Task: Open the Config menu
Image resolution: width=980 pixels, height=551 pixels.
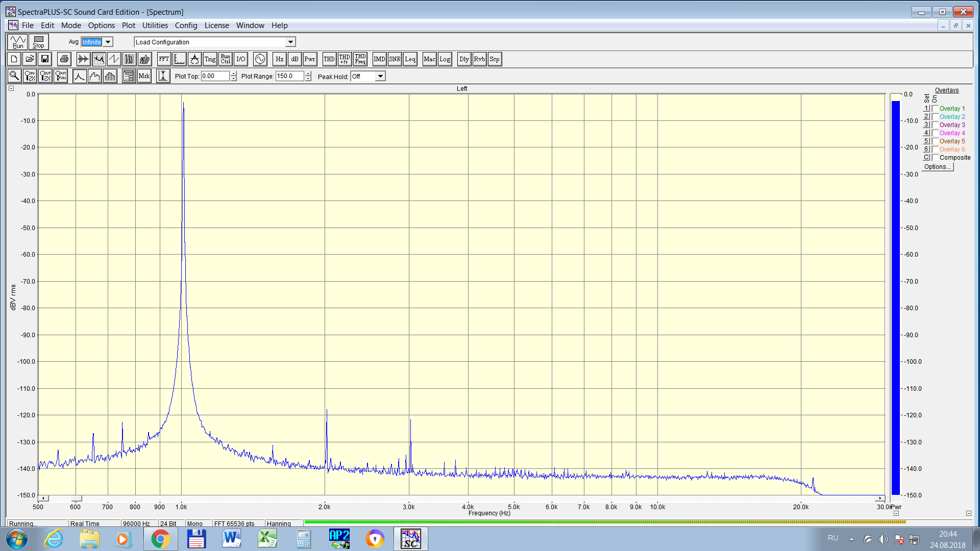Action: point(186,26)
